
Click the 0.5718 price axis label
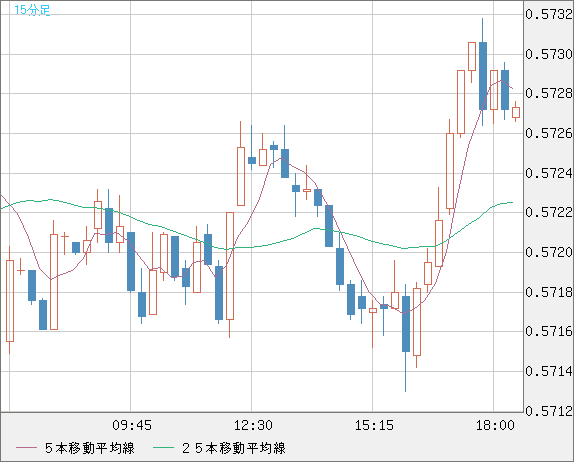point(549,292)
